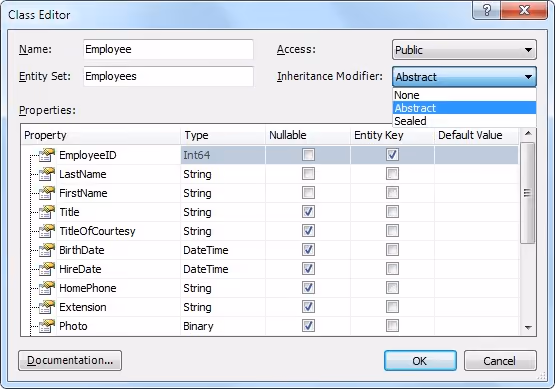Viewport: 555px width, 389px height.
Task: Click the BirthDate property icon
Action: pos(47,250)
